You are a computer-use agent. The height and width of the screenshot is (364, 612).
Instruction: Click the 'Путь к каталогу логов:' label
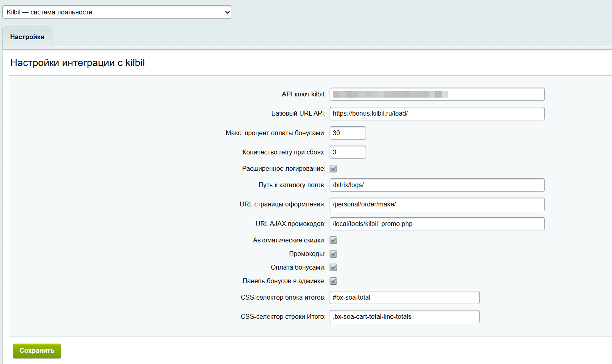(292, 185)
